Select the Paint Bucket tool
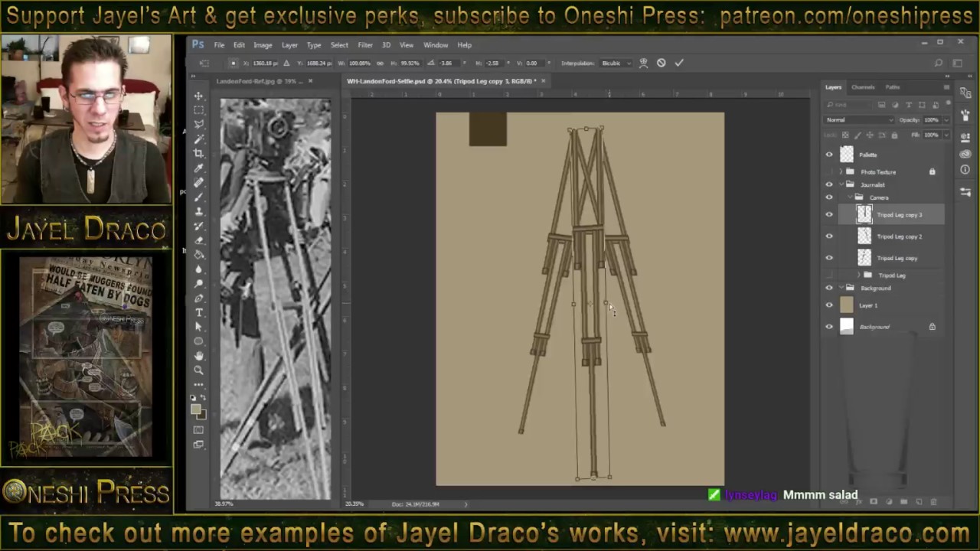Image resolution: width=980 pixels, height=551 pixels. coord(198,255)
